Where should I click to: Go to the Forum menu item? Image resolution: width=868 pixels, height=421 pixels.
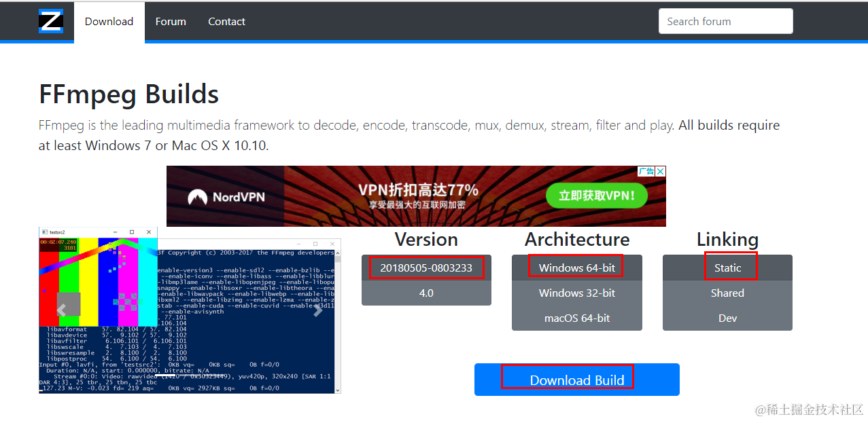[x=171, y=22]
